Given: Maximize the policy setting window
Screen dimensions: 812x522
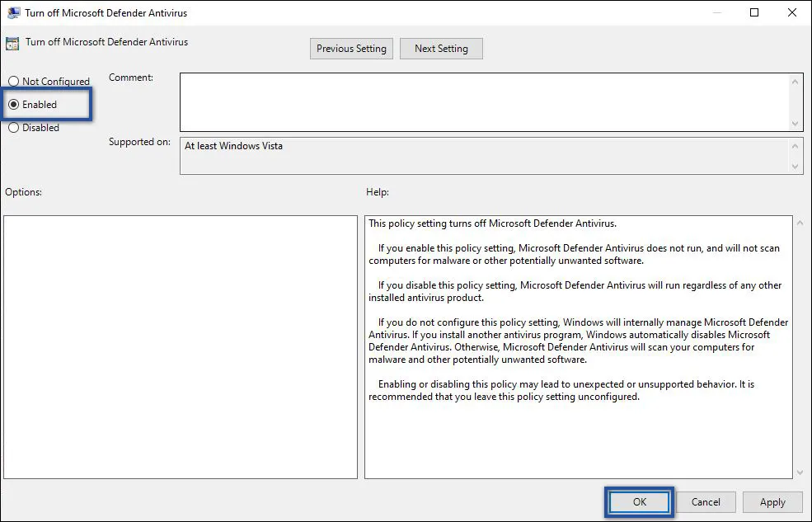Looking at the screenshot, I should pyautogui.click(x=753, y=12).
